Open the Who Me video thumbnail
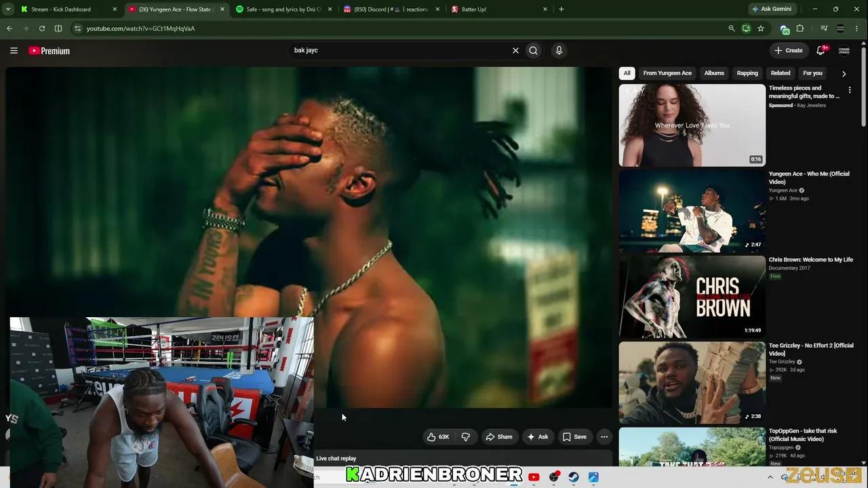Screen dimensions: 868x488 [692, 211]
